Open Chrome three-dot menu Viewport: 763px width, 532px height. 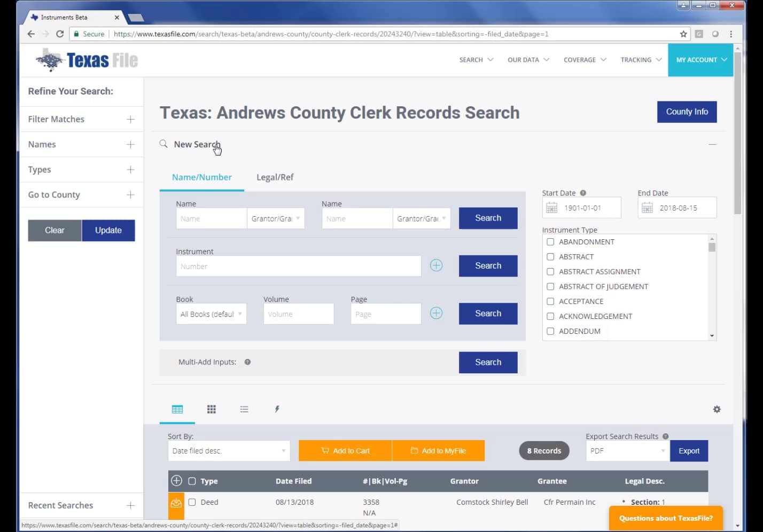click(731, 34)
